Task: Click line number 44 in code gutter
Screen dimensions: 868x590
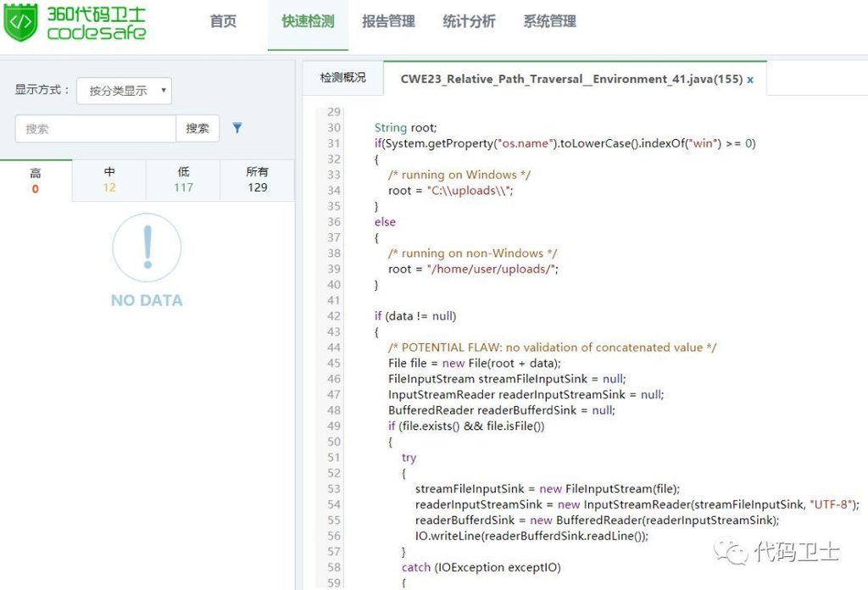Action: coord(333,348)
